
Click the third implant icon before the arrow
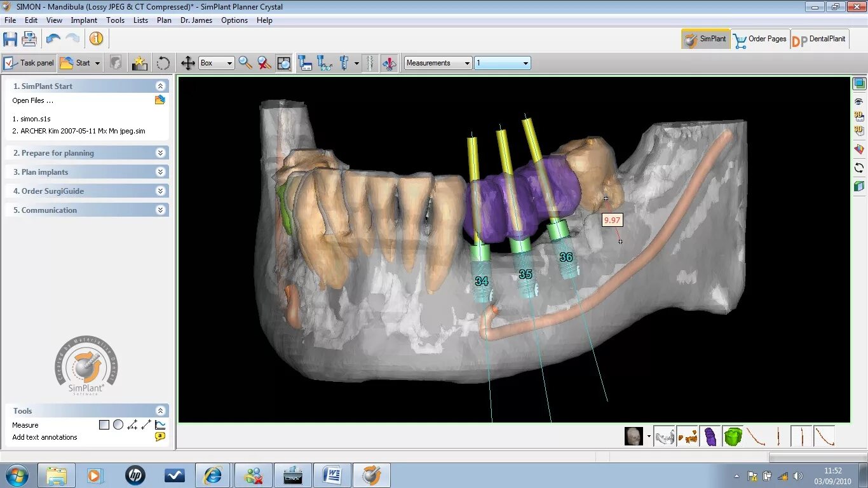tap(344, 63)
